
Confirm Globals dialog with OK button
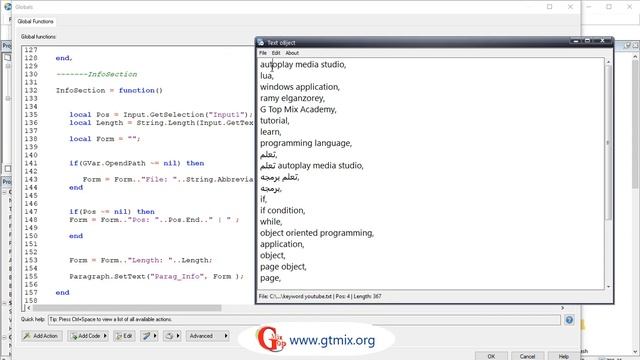[491, 356]
